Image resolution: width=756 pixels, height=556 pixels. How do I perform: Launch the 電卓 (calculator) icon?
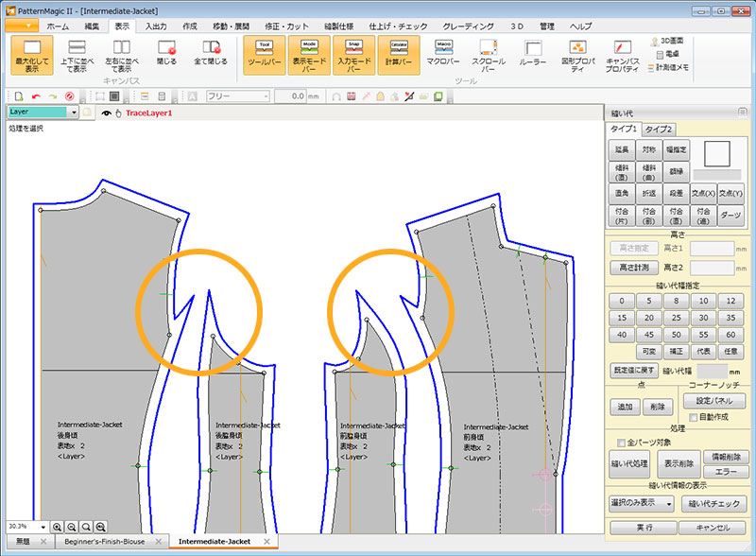click(669, 54)
